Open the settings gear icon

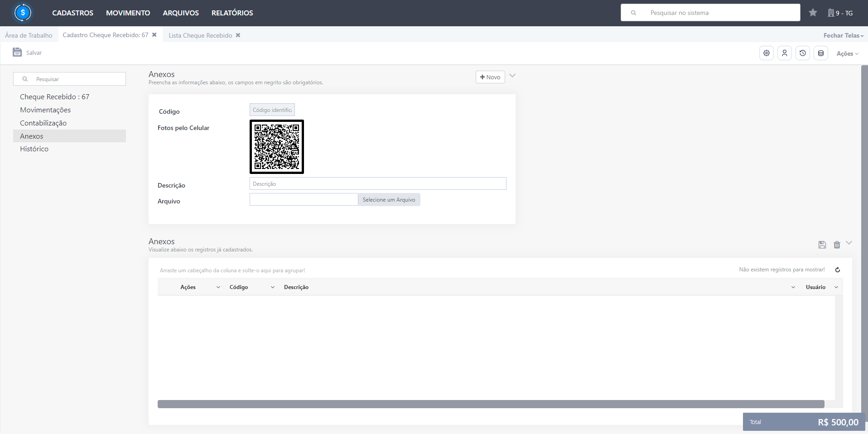(767, 53)
